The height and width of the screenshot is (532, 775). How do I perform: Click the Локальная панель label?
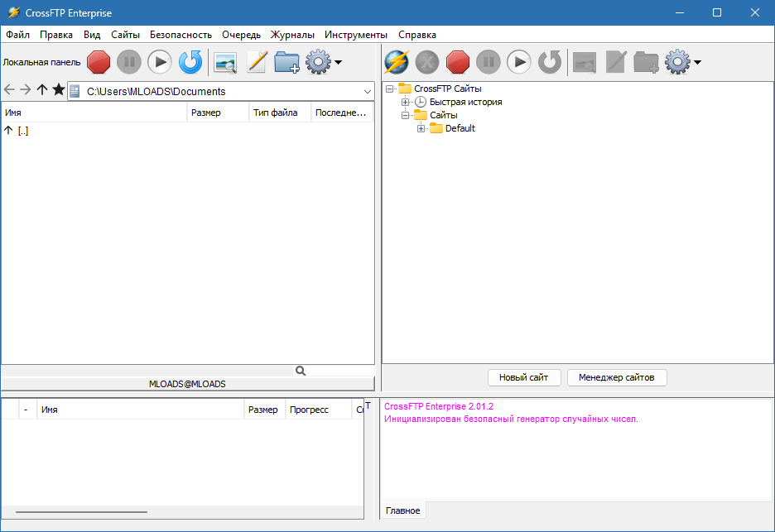[41, 62]
